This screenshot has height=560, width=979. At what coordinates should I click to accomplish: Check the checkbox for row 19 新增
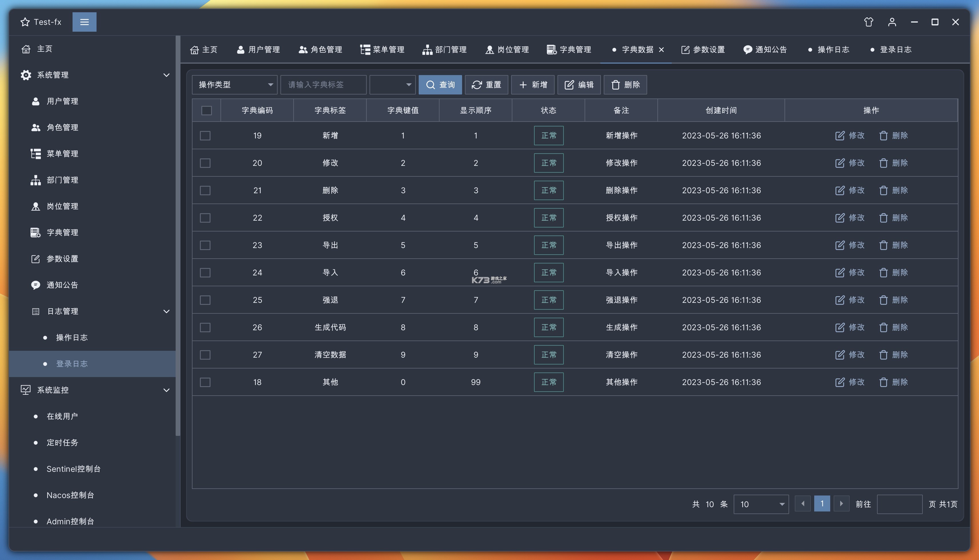point(205,135)
